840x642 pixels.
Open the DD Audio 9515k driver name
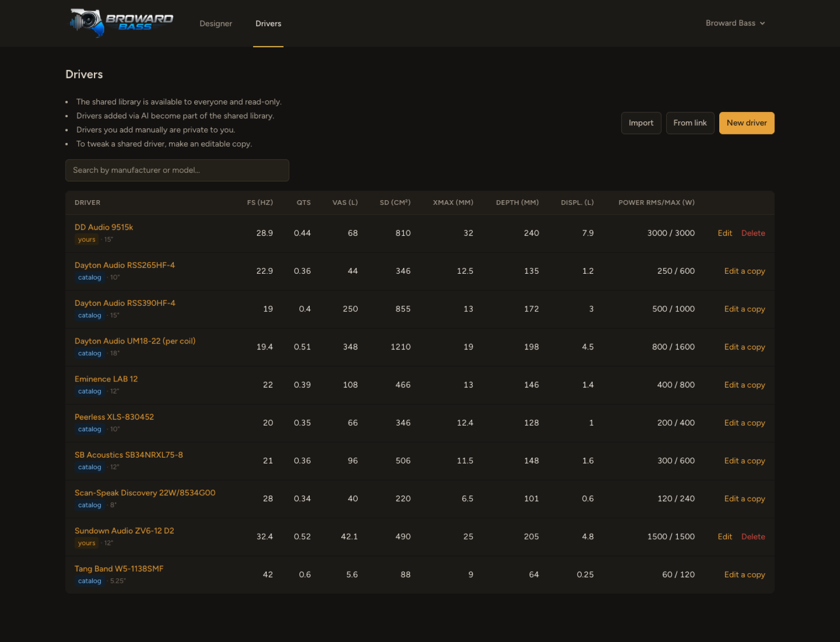coord(104,227)
